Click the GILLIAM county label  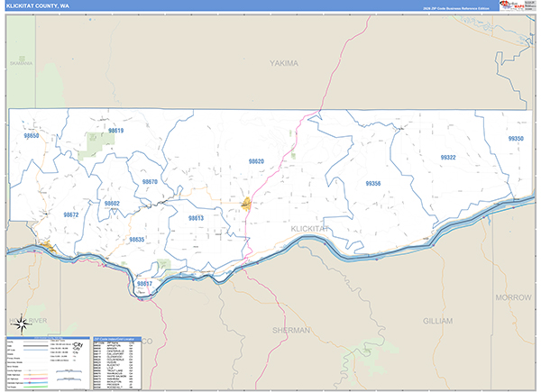[x=438, y=321]
